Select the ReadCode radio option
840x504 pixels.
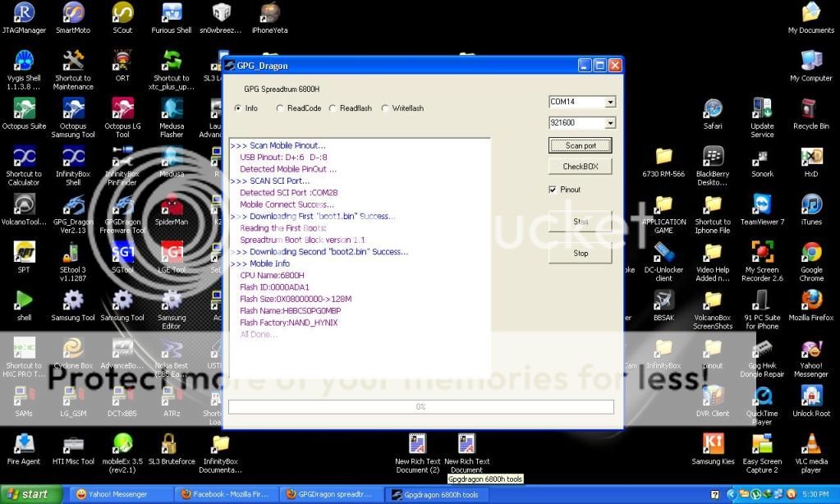click(280, 108)
